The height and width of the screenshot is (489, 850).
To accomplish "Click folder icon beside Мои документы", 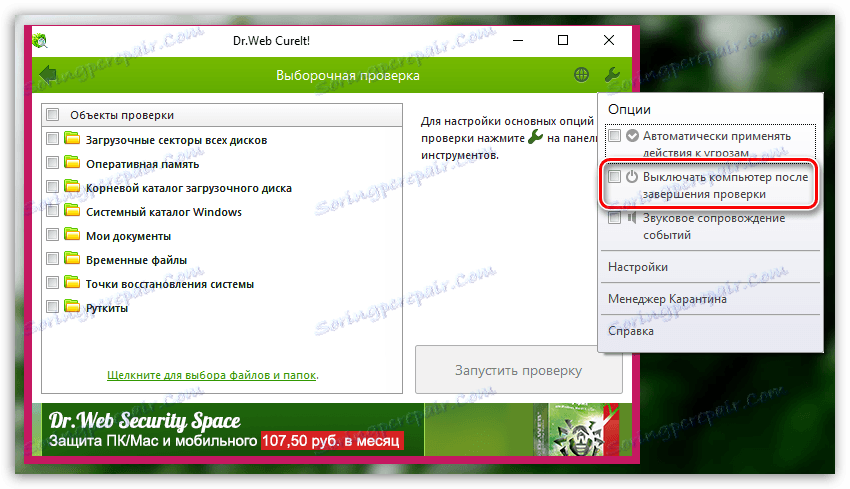I will 72,235.
